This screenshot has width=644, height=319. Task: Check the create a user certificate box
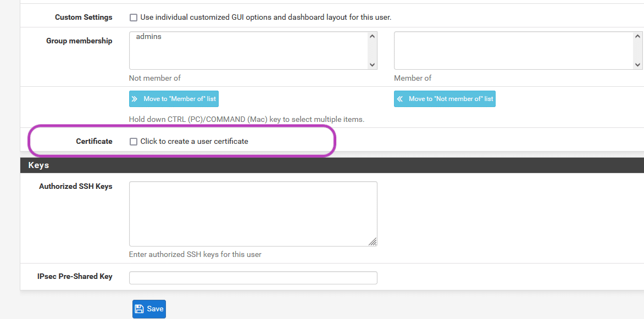(133, 141)
